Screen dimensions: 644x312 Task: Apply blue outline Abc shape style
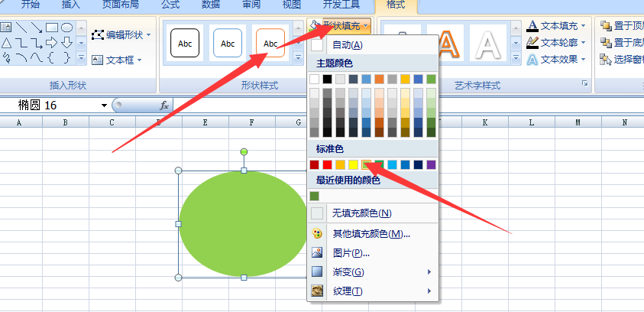(x=228, y=43)
